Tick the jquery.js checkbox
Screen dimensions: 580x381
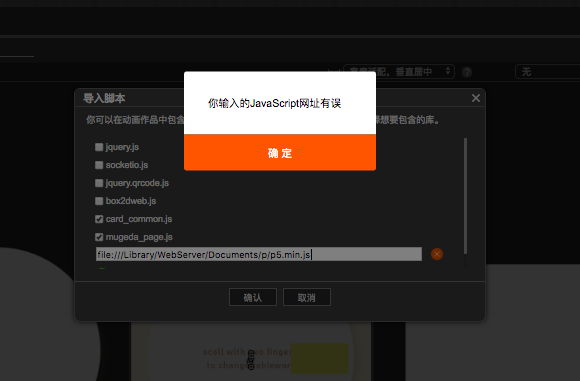pyautogui.click(x=99, y=147)
